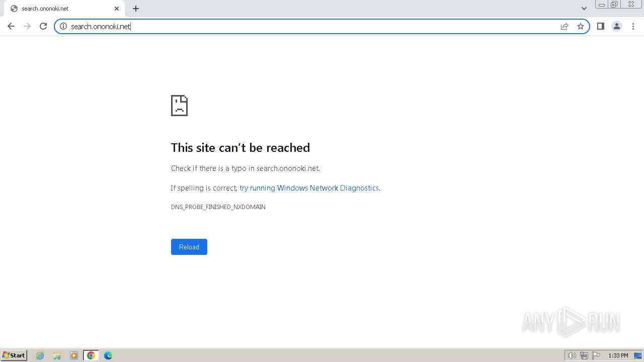Launch Microsoft Edge from taskbar
Image resolution: width=644 pixels, height=362 pixels.
tap(108, 355)
